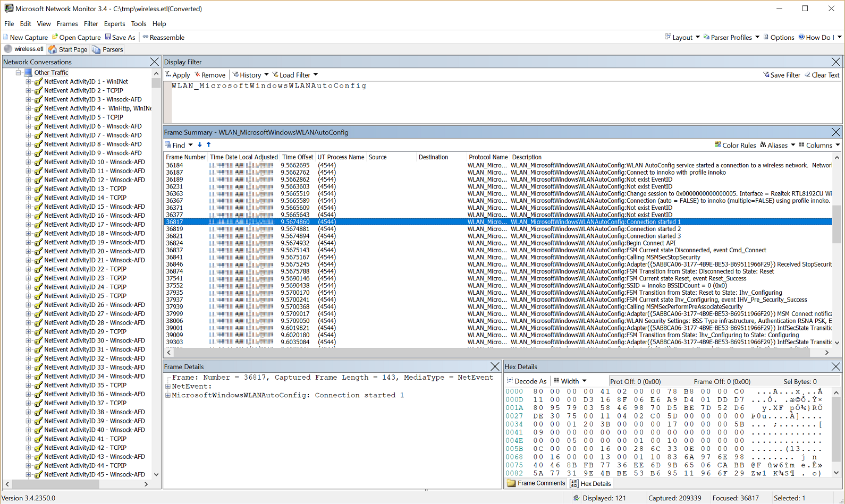Expand the NetEvent tree node in Frame Details

[x=168, y=387]
